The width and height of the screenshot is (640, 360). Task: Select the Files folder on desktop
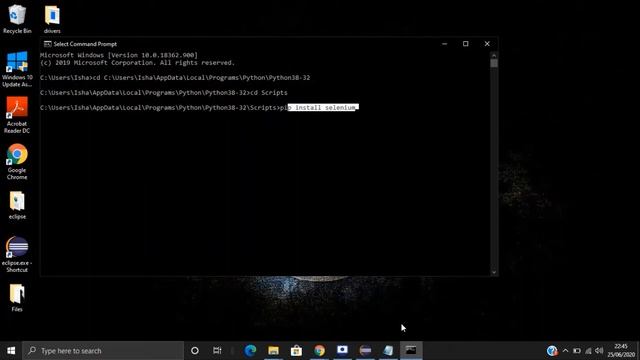point(17,298)
